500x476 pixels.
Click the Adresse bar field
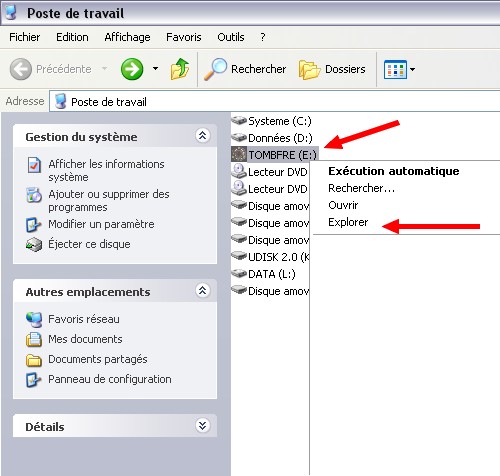[274, 102]
